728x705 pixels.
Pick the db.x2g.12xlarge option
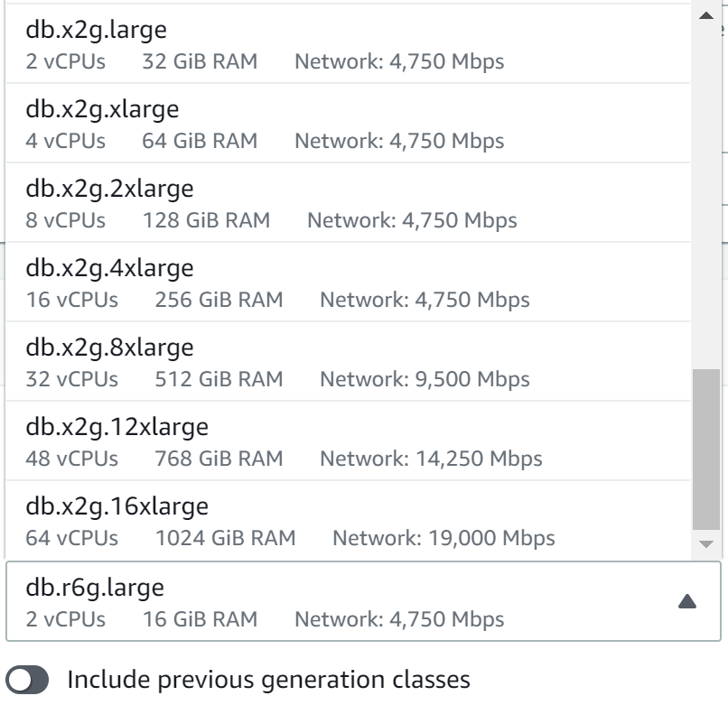(x=349, y=441)
